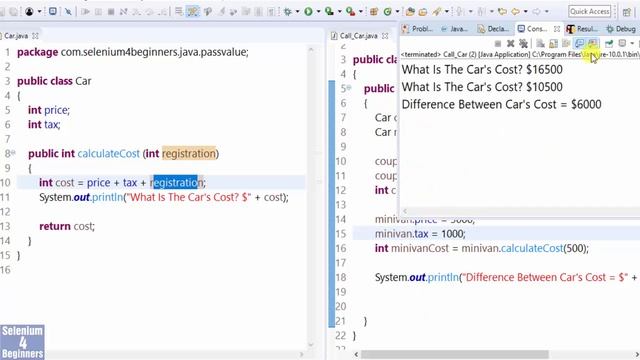
Task: Click the profile circle icon in toolbar
Action: tap(29, 11)
